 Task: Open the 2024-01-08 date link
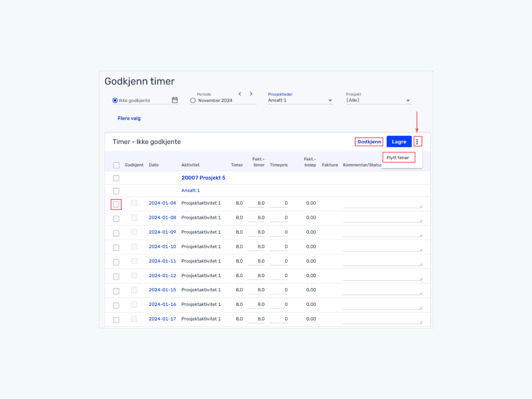(x=163, y=218)
